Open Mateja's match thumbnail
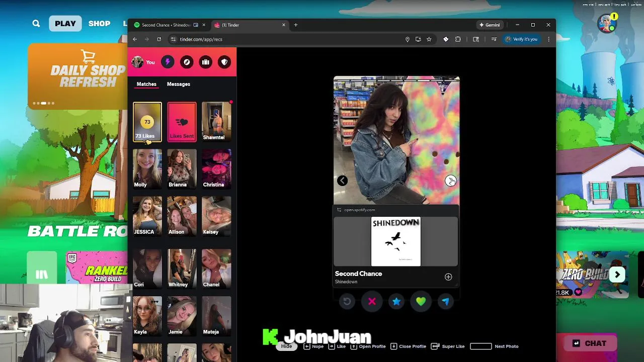Image resolution: width=644 pixels, height=362 pixels. 216,316
